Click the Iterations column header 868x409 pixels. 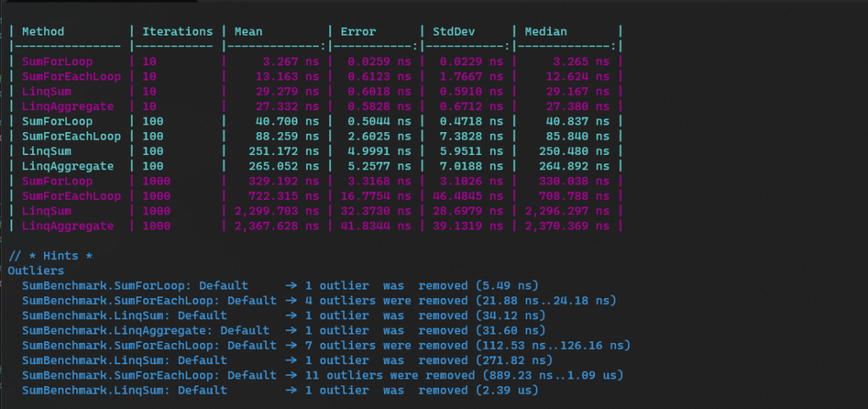pos(177,31)
